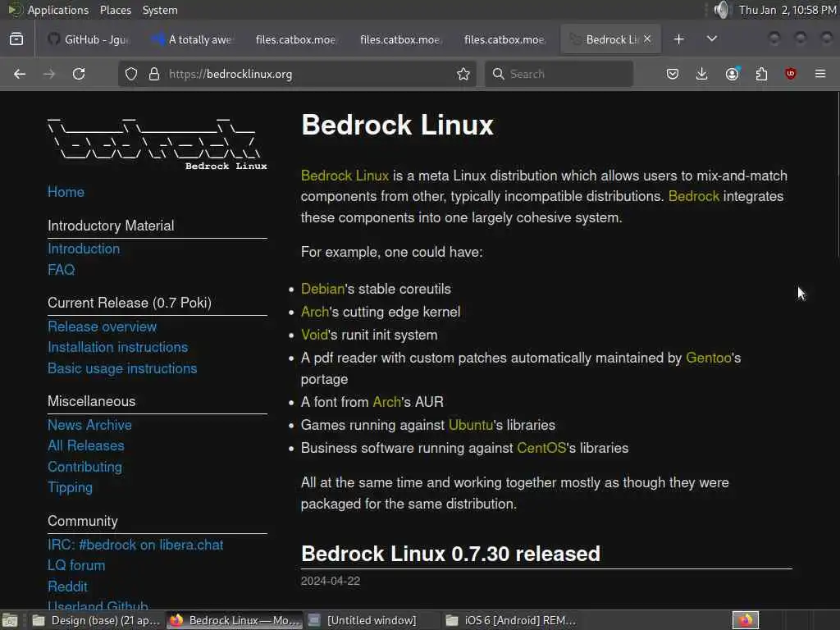
Task: Switch to Design (base) taskbar window
Action: [97, 620]
